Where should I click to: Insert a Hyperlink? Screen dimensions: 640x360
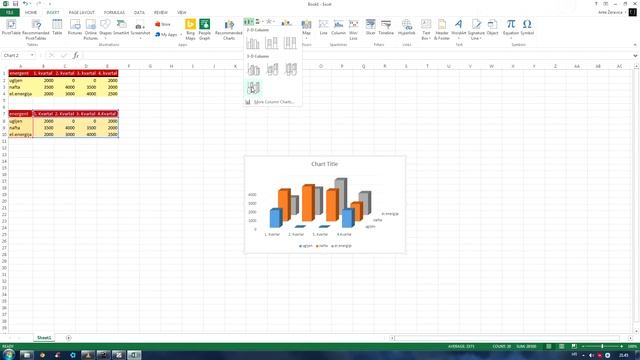coord(407,27)
